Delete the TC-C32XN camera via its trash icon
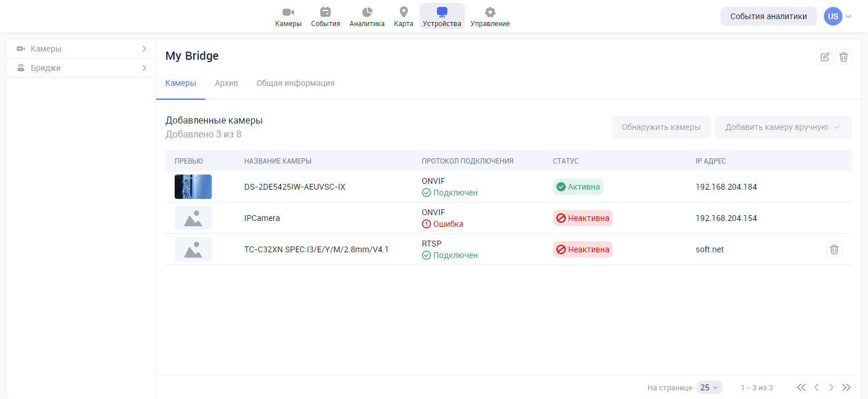The width and height of the screenshot is (868, 399). click(834, 249)
